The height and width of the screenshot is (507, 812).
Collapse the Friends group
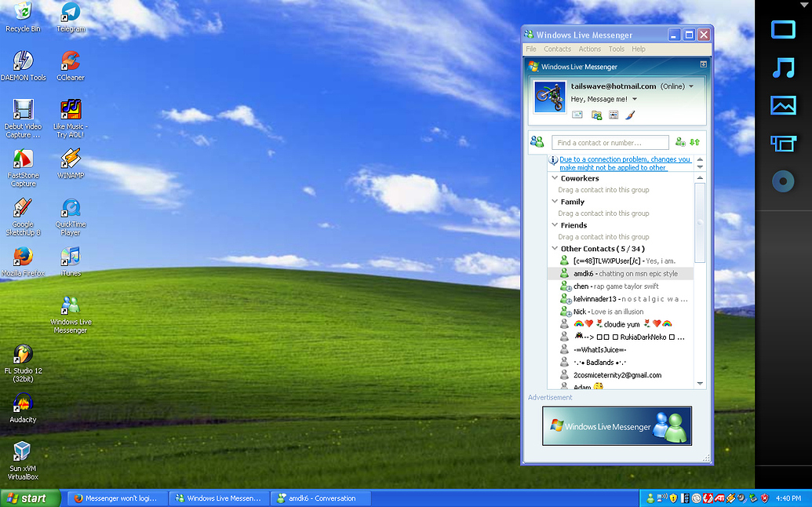(x=555, y=224)
